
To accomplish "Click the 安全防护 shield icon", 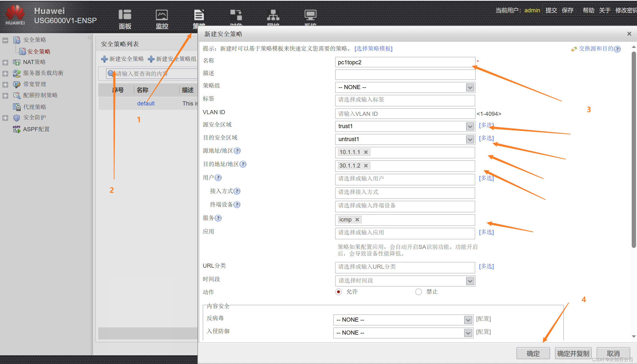I will point(17,118).
